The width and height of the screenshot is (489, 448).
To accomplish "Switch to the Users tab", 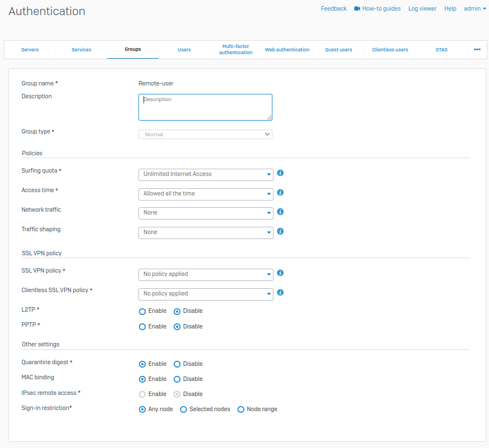I will (x=184, y=50).
